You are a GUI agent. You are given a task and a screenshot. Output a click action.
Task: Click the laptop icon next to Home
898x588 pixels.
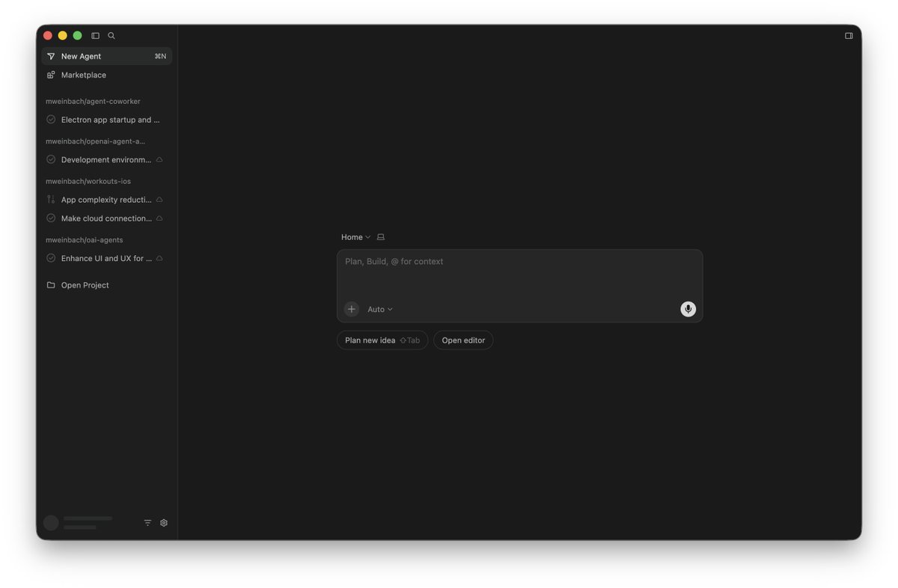381,237
